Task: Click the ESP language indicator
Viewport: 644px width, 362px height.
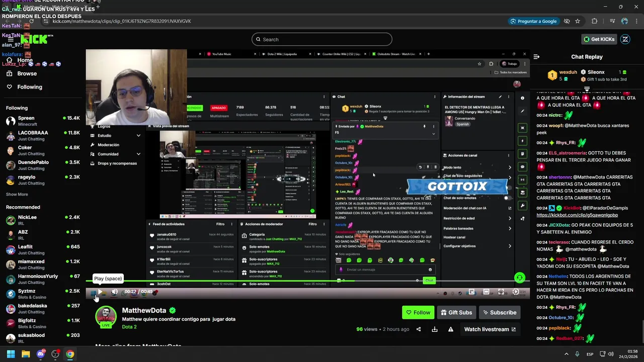Action: (x=590, y=354)
